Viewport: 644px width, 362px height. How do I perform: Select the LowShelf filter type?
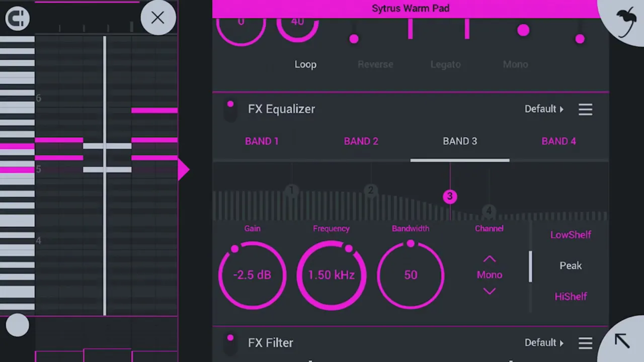[x=571, y=235]
